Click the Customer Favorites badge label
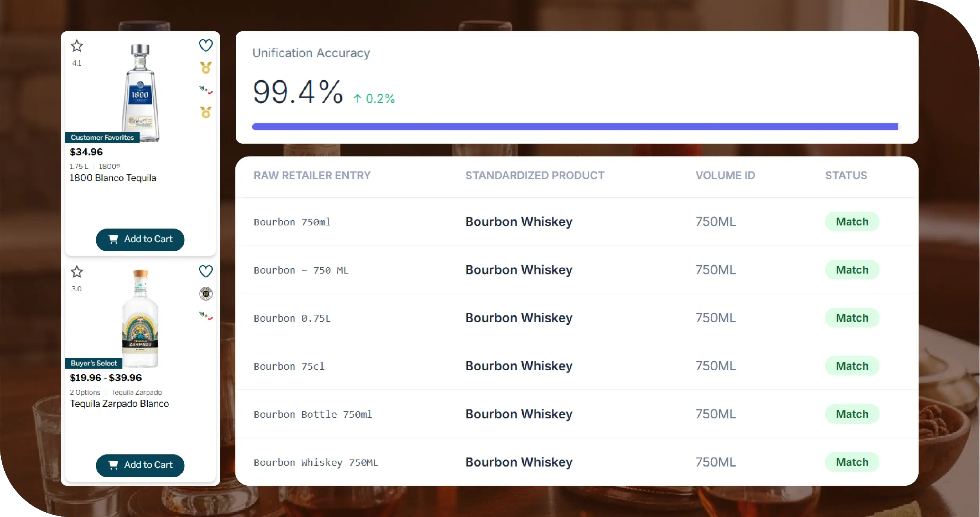 (102, 138)
